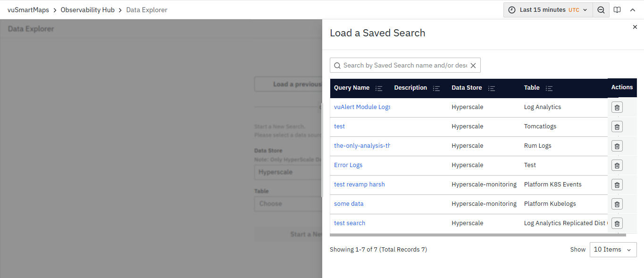Load the 'Error Logs' saved search
This screenshot has width=644, height=278.
pyautogui.click(x=348, y=165)
